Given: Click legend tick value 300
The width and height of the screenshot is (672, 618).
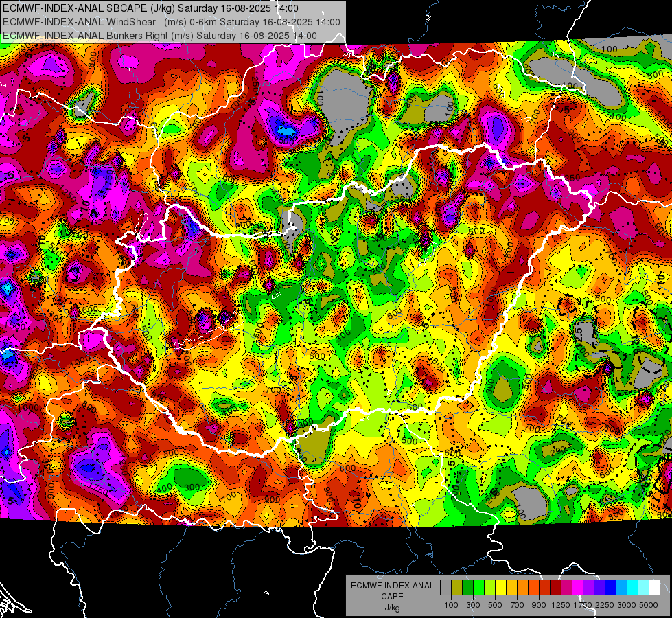Looking at the screenshot, I should coord(473,605).
